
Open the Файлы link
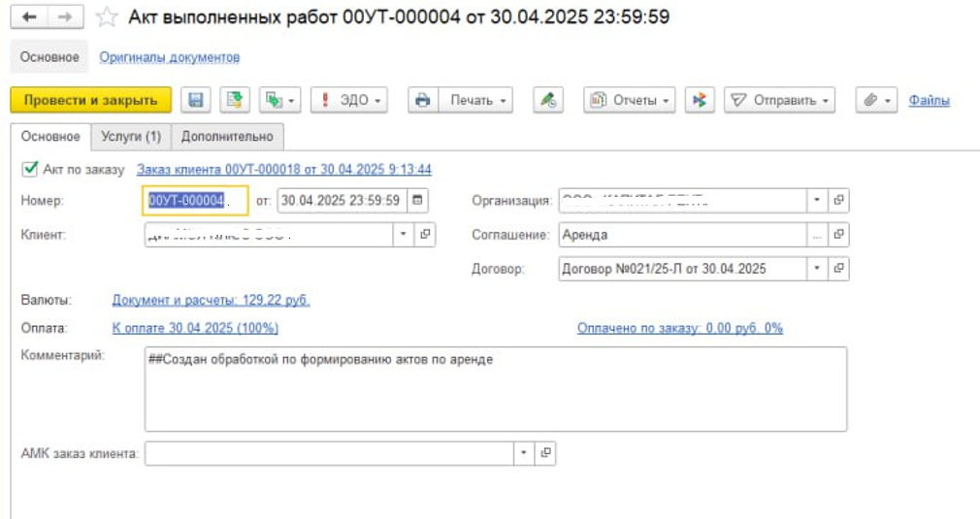929,100
